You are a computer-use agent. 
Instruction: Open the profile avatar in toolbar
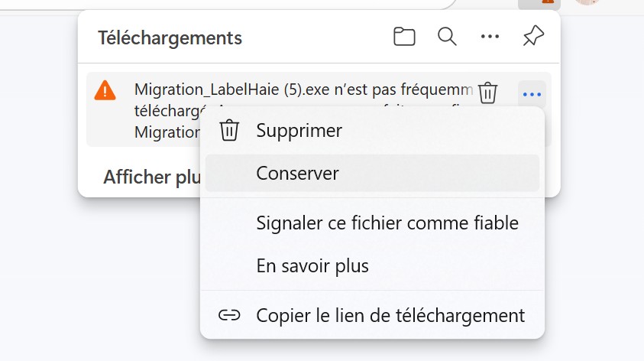(x=587, y=2)
